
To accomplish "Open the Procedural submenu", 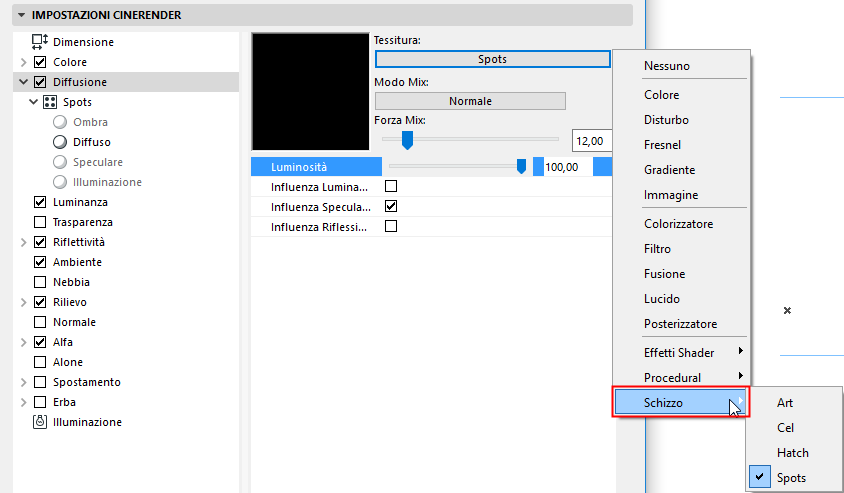I will [x=681, y=378].
